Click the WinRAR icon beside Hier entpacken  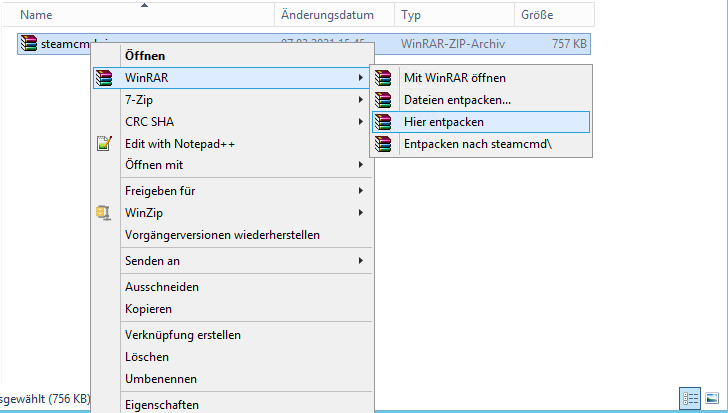(x=382, y=121)
